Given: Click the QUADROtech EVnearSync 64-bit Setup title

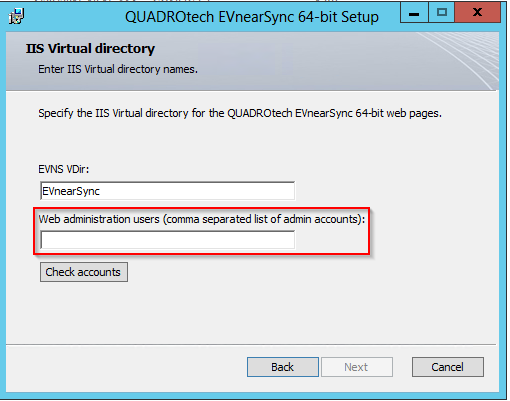Looking at the screenshot, I should pyautogui.click(x=252, y=17).
